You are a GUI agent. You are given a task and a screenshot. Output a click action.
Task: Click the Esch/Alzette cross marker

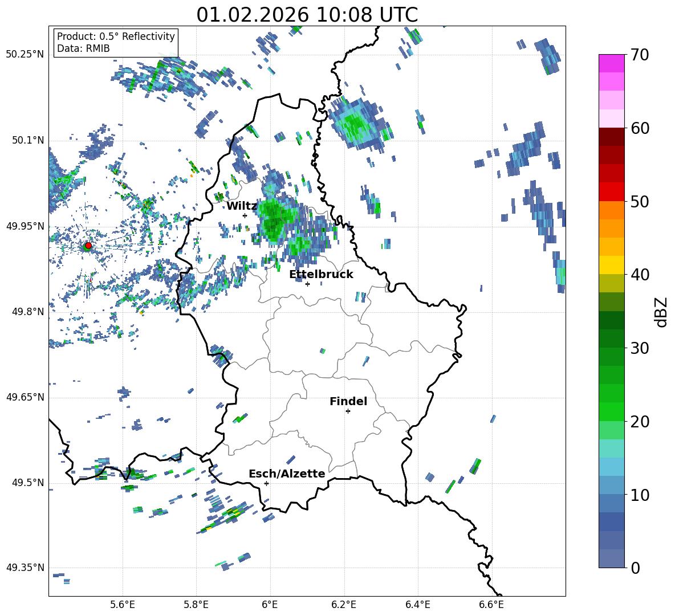266,483
